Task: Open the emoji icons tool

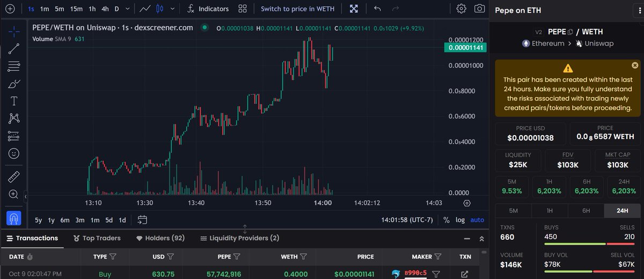Action: (14, 153)
